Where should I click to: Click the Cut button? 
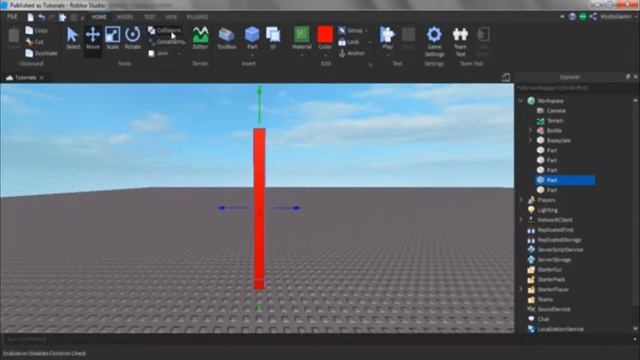pyautogui.click(x=34, y=42)
